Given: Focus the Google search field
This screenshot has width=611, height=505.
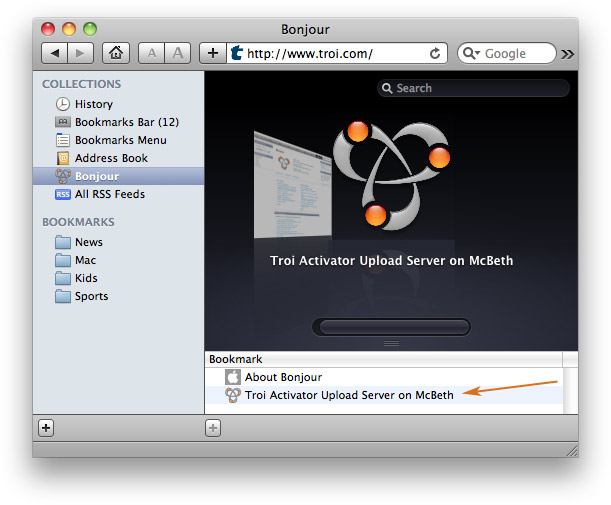Looking at the screenshot, I should pos(507,53).
